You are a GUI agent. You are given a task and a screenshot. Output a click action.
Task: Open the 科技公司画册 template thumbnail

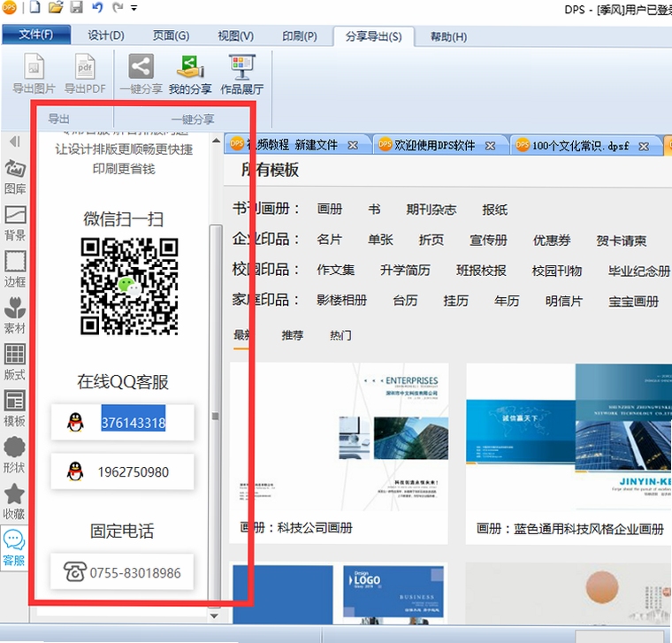pyautogui.click(x=339, y=437)
